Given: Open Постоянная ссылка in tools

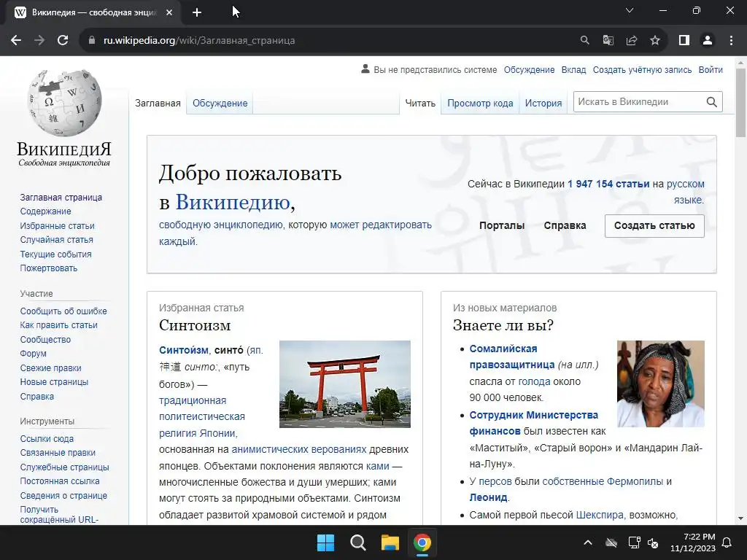Looking at the screenshot, I should click(60, 481).
